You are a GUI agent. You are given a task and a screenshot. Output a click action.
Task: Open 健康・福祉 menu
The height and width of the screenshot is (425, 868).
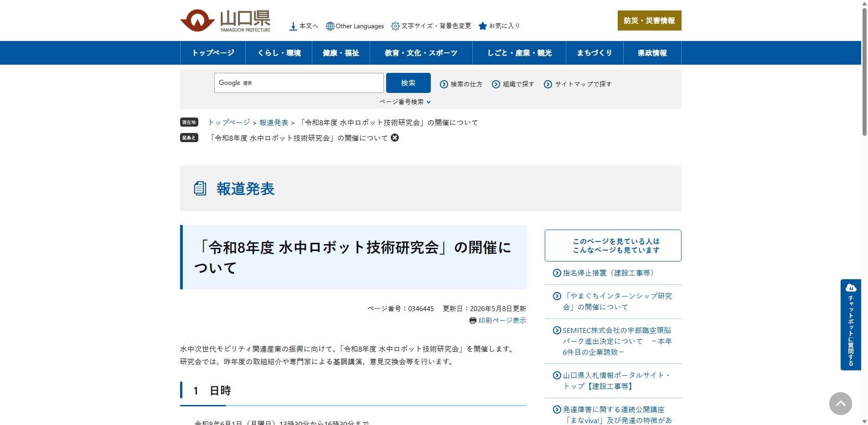(341, 53)
